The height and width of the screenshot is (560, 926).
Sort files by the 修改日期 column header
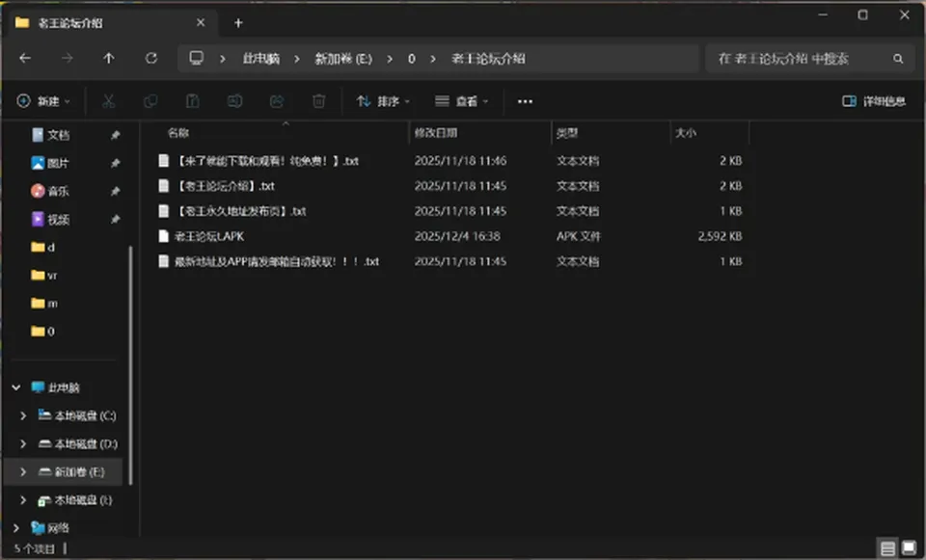pos(436,133)
